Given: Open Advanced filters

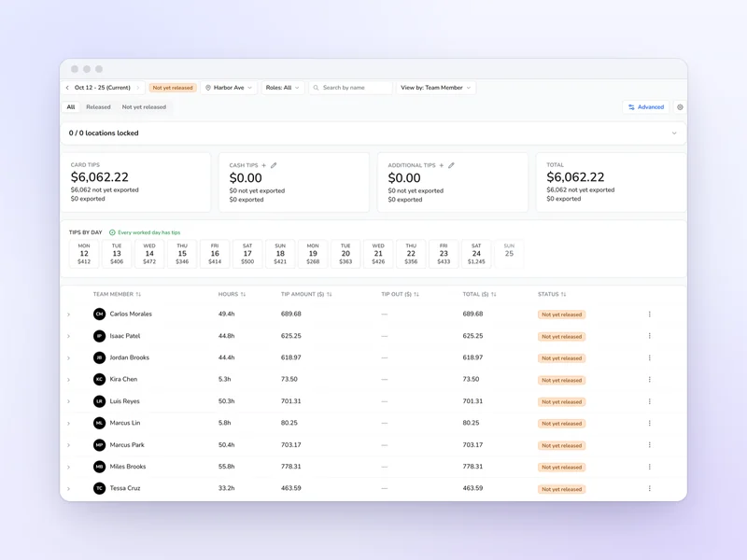Looking at the screenshot, I should pos(646,107).
